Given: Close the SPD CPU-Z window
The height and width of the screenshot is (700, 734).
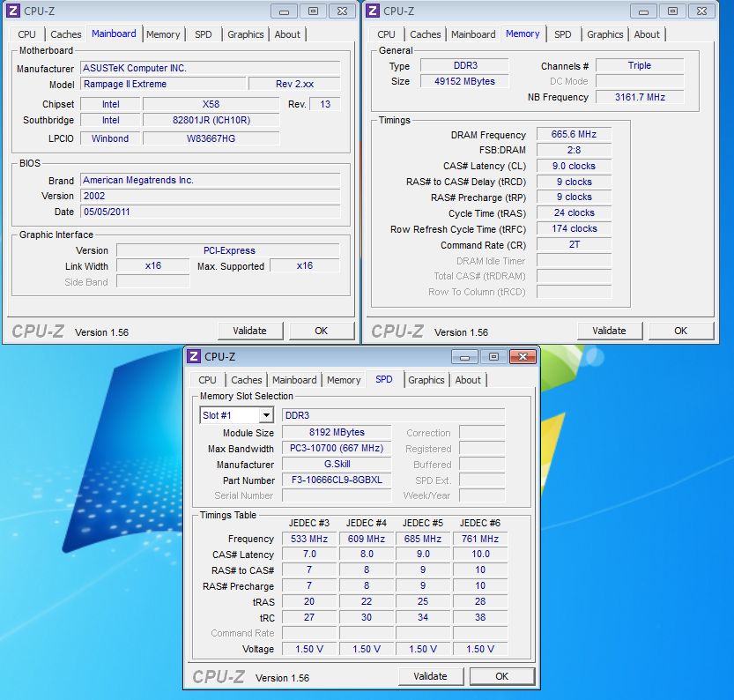Looking at the screenshot, I should (x=523, y=357).
